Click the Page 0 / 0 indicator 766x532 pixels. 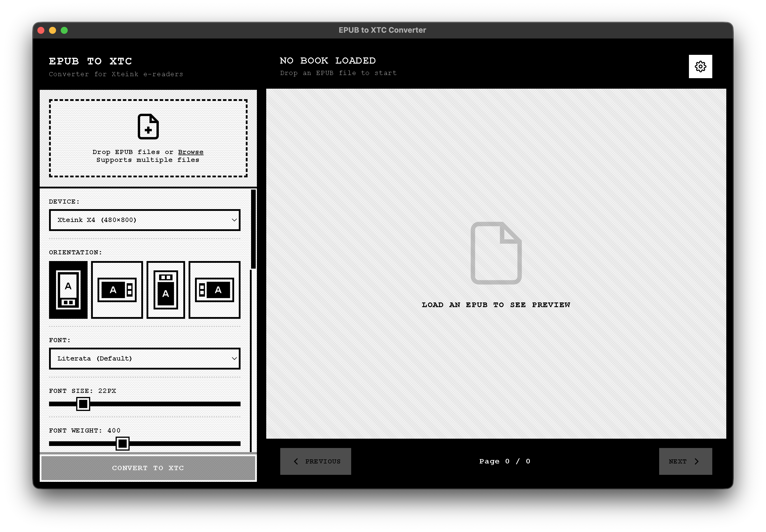click(504, 461)
